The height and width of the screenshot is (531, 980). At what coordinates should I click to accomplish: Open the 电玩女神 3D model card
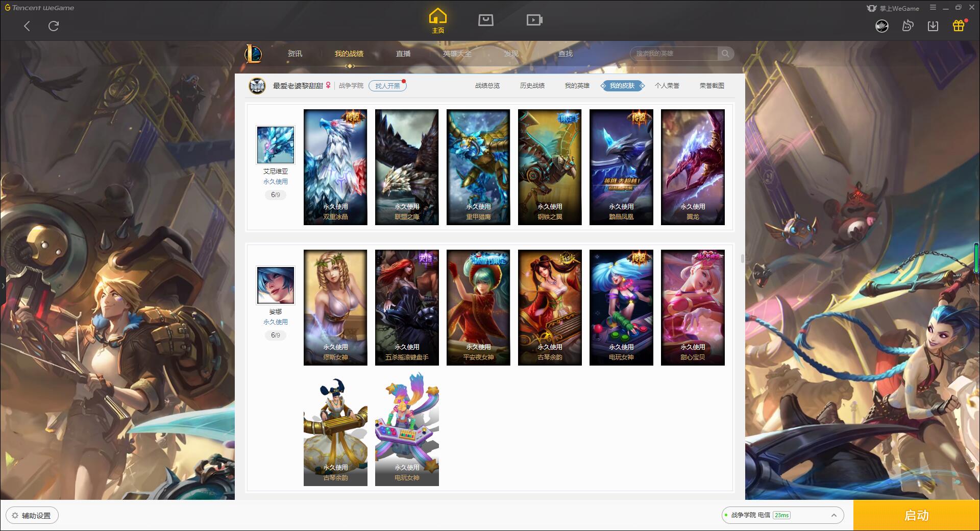click(x=407, y=429)
